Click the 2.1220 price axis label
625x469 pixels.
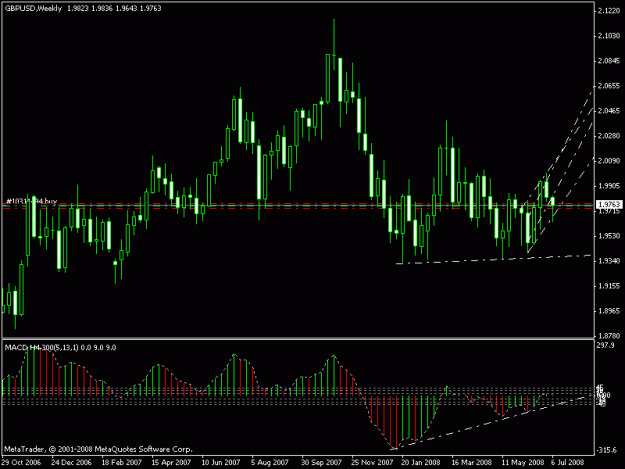[x=609, y=11]
